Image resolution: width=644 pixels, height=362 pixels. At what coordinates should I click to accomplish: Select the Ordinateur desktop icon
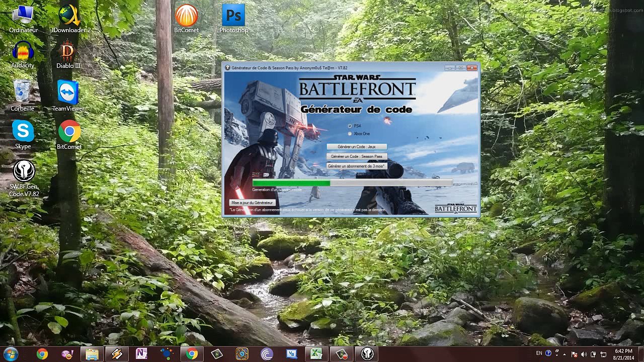tap(23, 19)
